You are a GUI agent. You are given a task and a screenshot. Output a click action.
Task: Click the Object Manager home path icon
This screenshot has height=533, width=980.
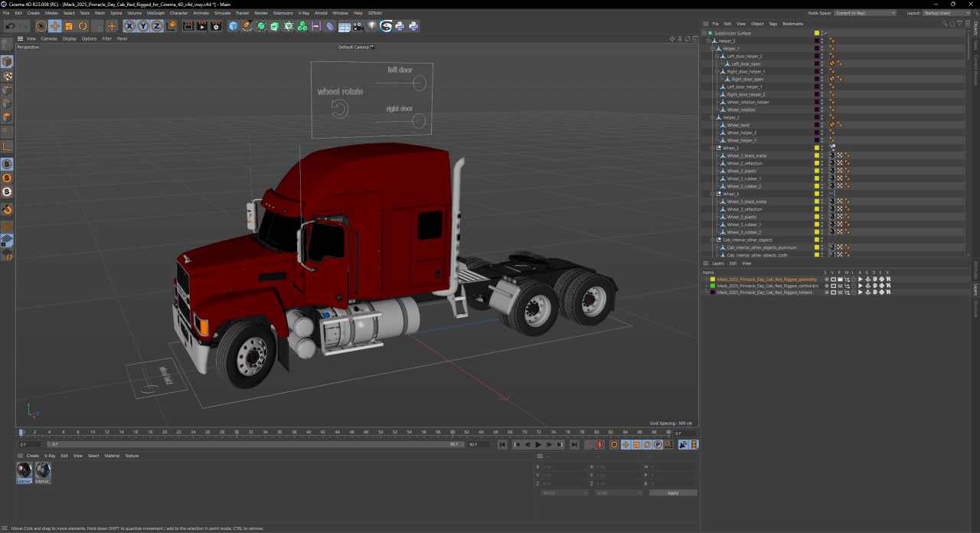[x=952, y=24]
